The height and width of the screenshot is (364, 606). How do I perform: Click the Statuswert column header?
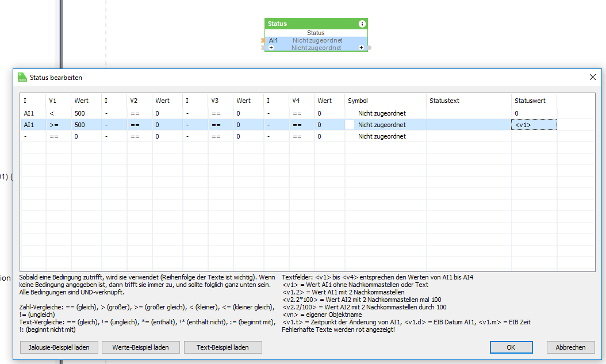534,101
